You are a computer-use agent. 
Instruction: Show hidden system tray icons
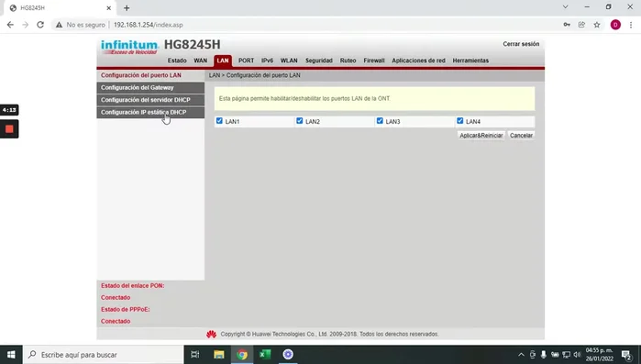(x=521, y=355)
